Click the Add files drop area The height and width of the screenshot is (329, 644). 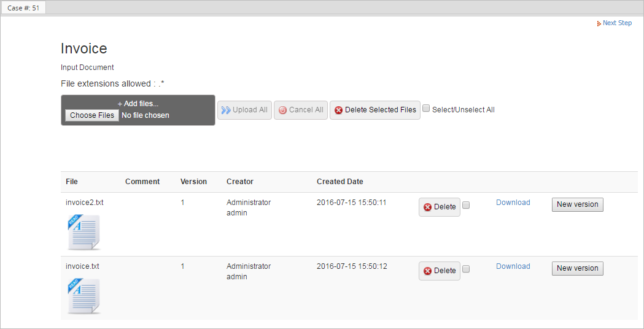click(x=138, y=104)
